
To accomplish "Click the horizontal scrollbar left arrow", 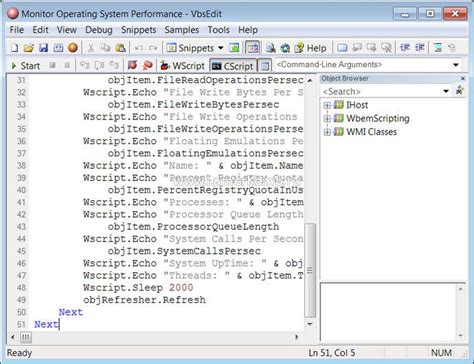I will (13, 337).
